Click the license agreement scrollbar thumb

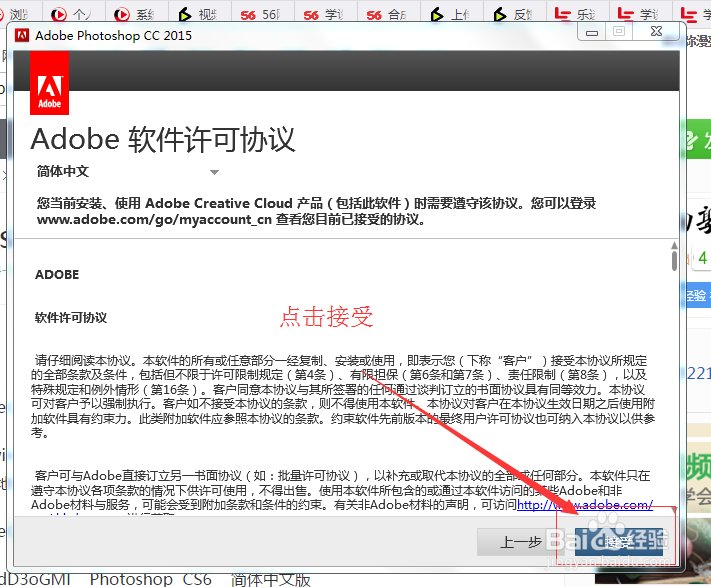[674, 261]
